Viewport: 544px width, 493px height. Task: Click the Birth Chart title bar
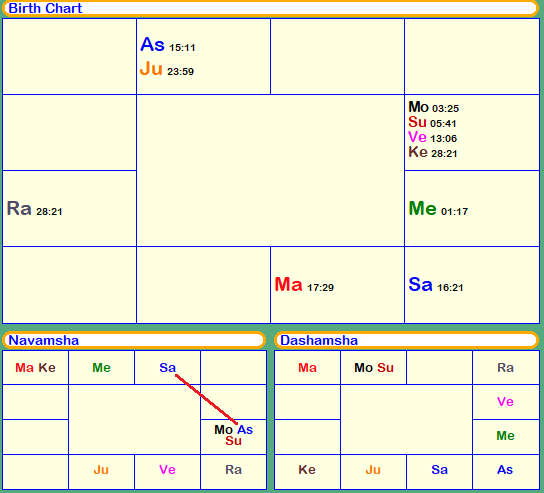point(270,8)
